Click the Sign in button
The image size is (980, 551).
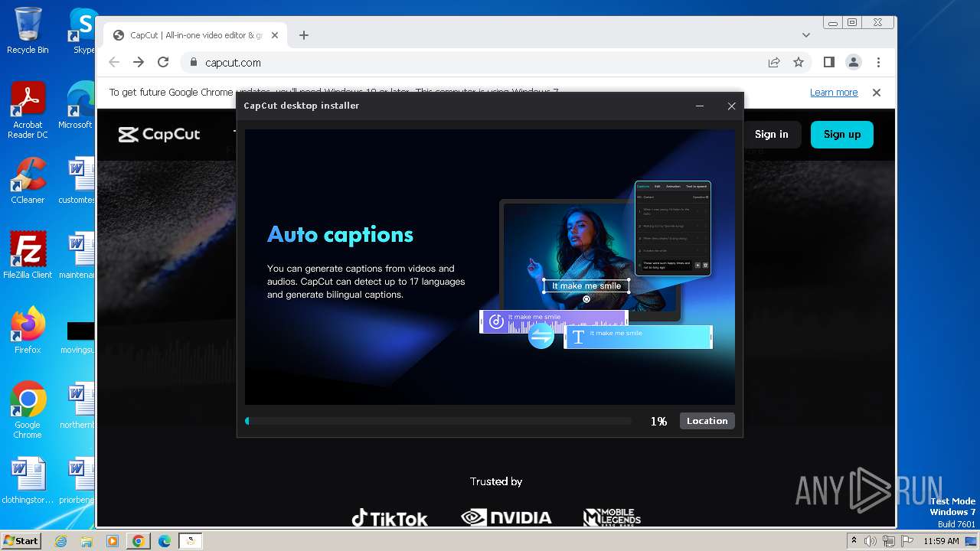pos(771,134)
